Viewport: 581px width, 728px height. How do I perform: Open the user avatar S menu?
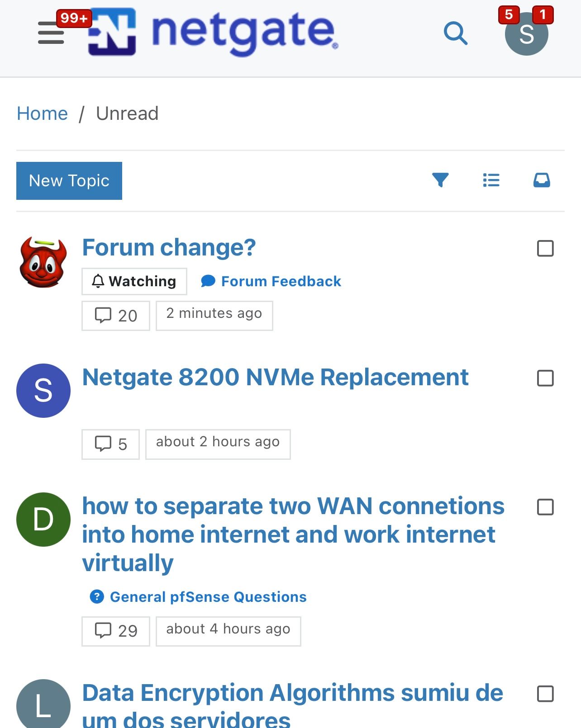click(526, 34)
